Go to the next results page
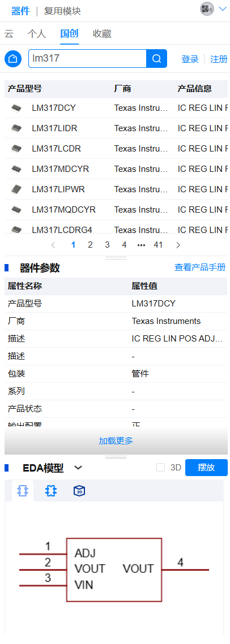 178,245
